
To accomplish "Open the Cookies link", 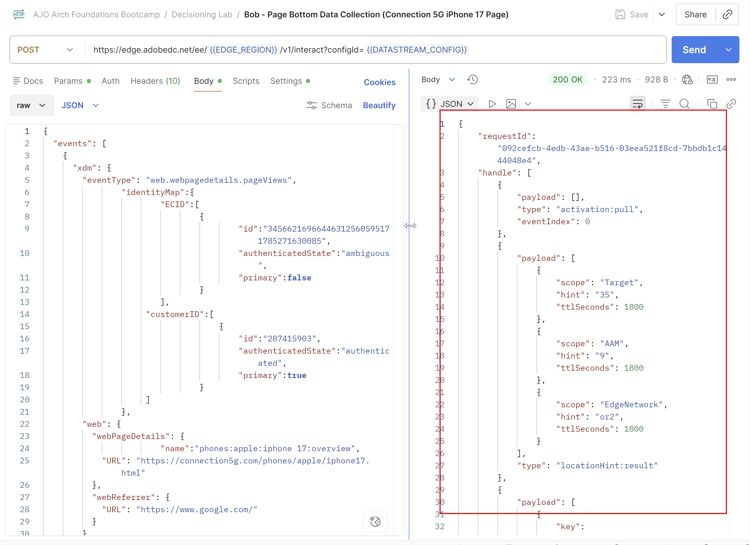I will [379, 82].
